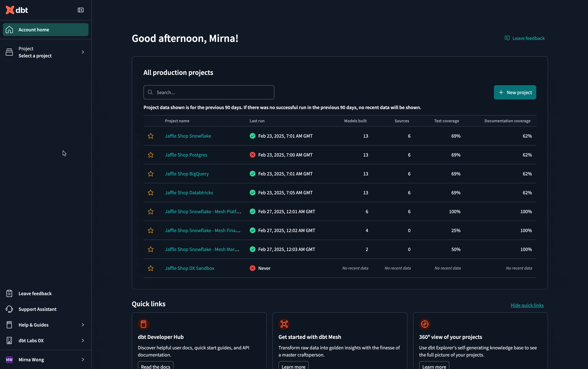This screenshot has width=588, height=369.
Task: Favorite the Jaffle Shop BigQuery project
Action: pyautogui.click(x=151, y=174)
